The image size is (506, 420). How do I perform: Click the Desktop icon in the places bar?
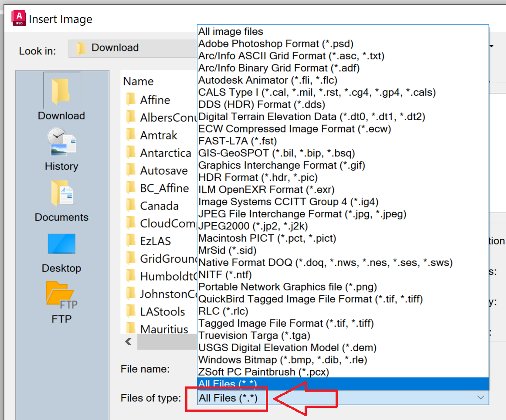[61, 244]
